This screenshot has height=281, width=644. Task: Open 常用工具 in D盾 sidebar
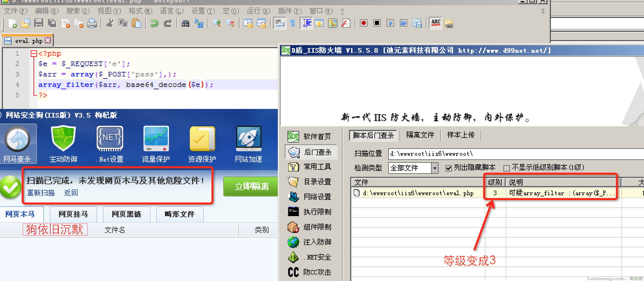click(x=311, y=167)
